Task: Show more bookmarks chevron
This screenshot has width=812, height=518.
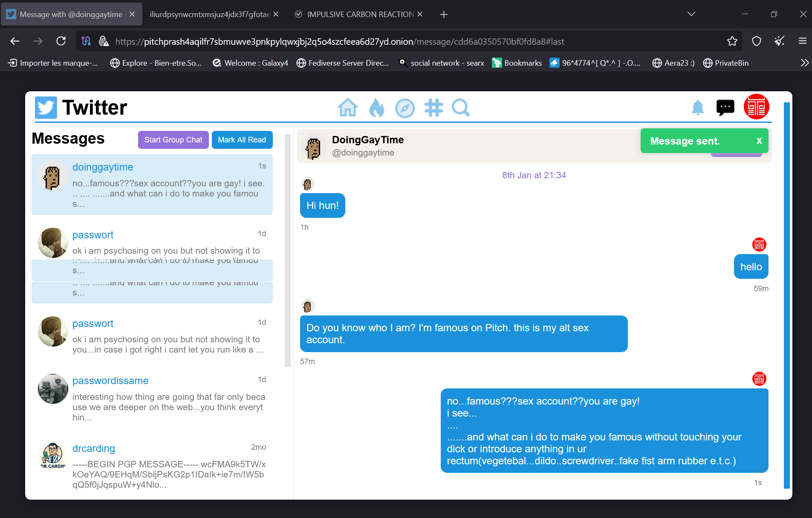Action: tap(804, 63)
